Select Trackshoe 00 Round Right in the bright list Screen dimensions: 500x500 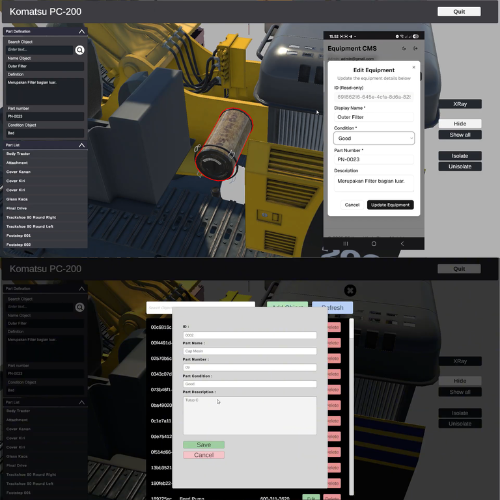tap(45, 217)
